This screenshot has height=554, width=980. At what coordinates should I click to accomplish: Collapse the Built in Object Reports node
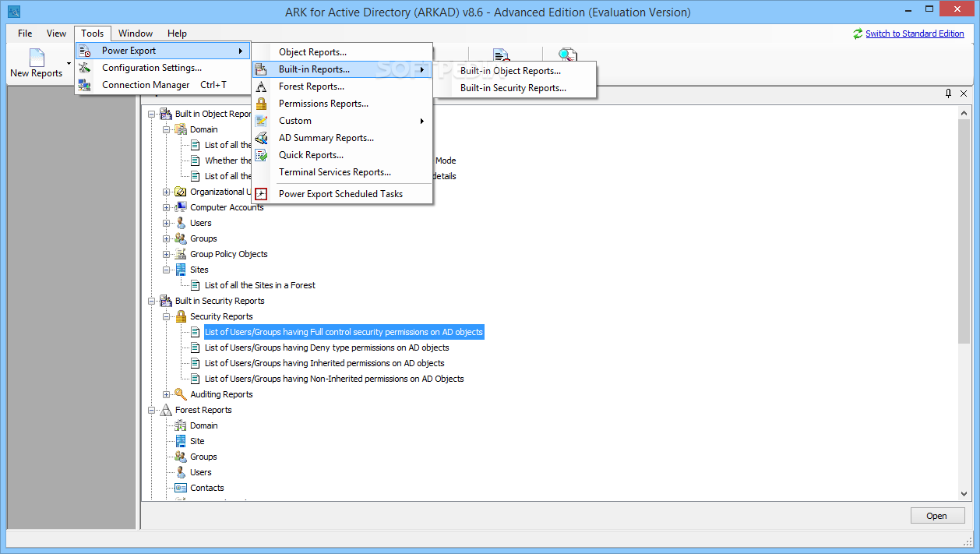(152, 114)
